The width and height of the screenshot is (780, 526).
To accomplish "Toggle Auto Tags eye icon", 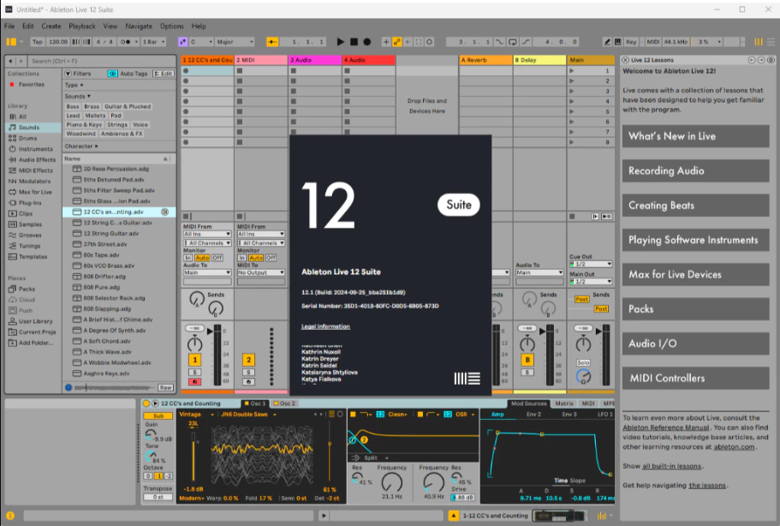I will point(112,73).
